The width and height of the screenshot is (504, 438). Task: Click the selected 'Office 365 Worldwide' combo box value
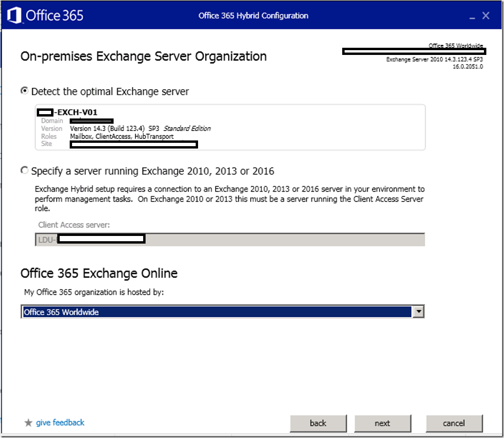point(217,311)
